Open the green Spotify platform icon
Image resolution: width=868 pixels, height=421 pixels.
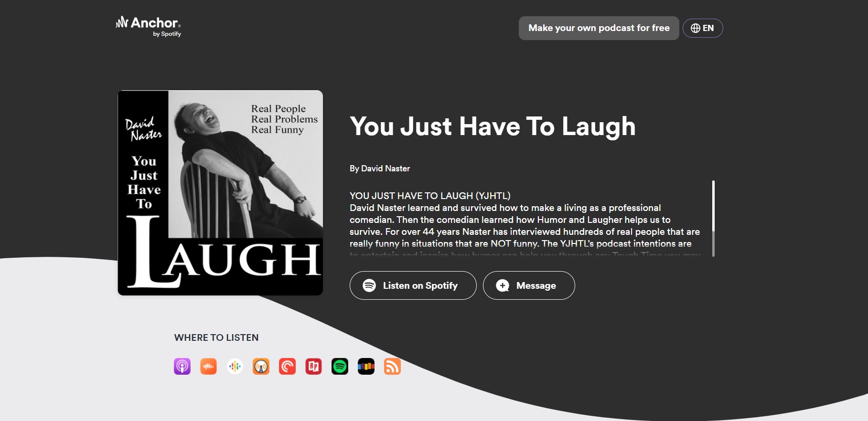click(x=340, y=367)
